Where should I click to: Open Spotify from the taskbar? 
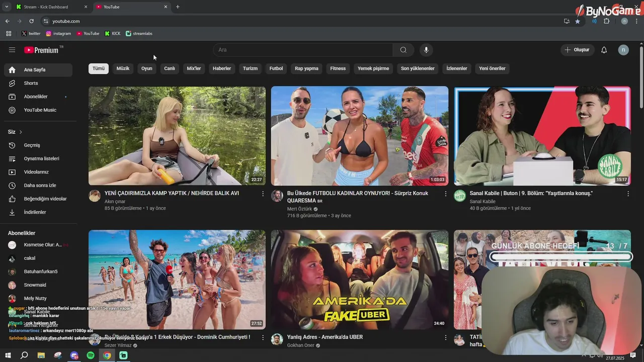(x=91, y=355)
